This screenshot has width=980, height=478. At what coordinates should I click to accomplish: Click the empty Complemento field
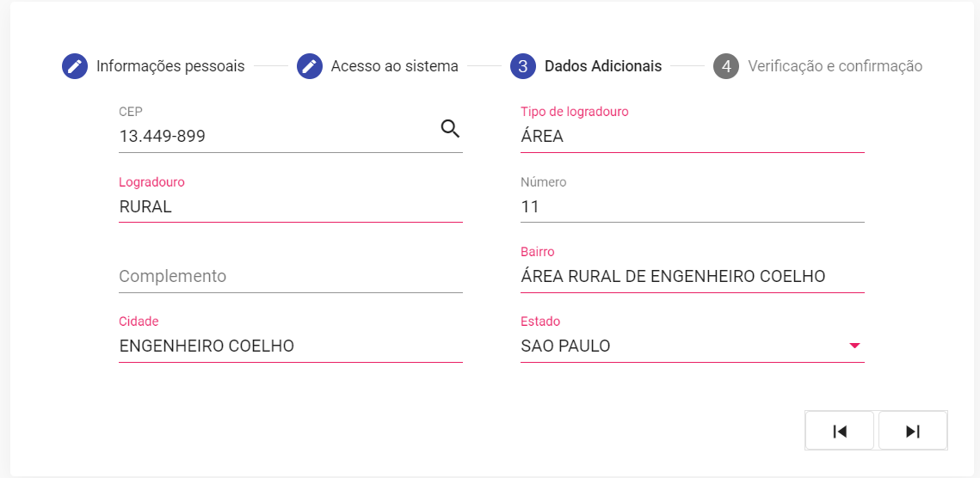(x=291, y=276)
